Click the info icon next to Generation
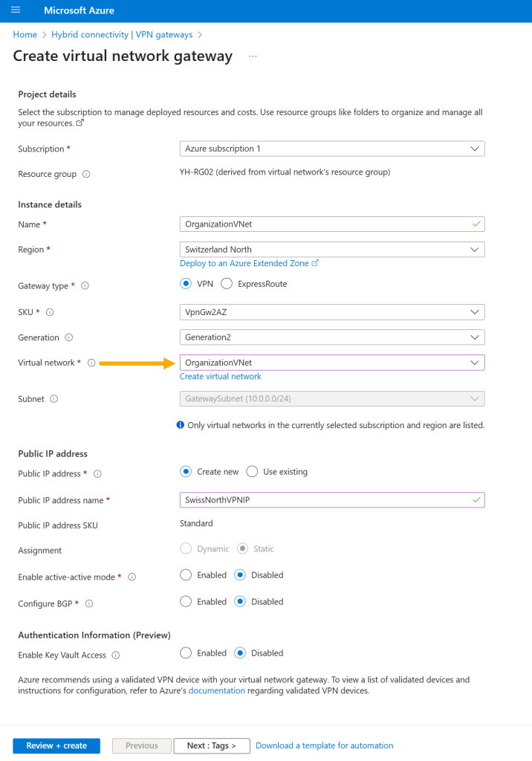Image resolution: width=532 pixels, height=761 pixels. point(69,337)
